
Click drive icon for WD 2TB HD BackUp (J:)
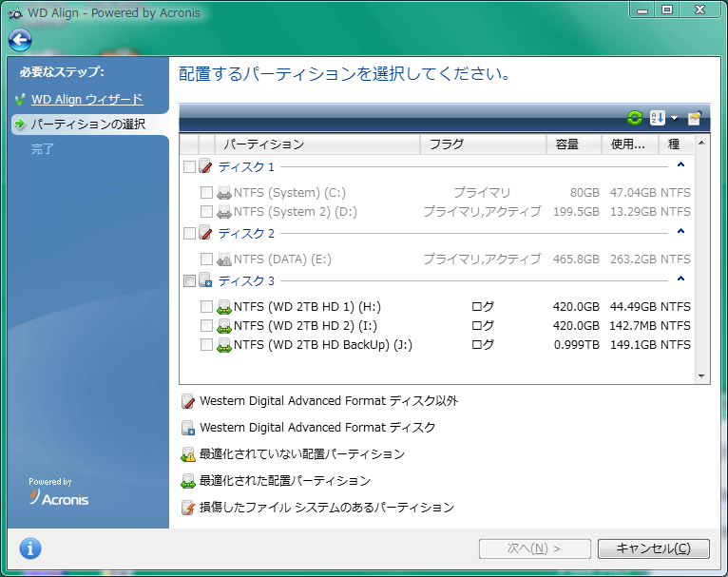pyautogui.click(x=224, y=344)
